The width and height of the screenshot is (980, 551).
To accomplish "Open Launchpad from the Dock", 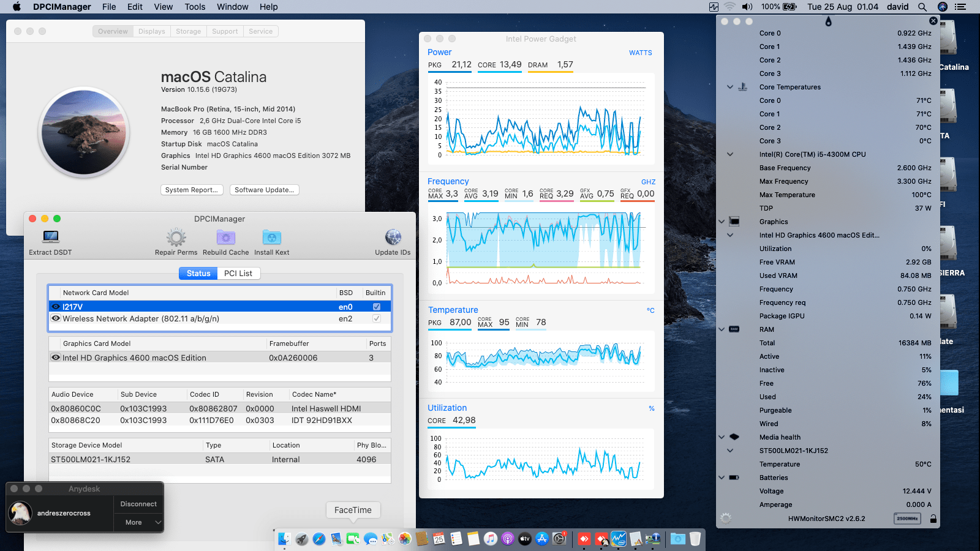I will (x=301, y=539).
